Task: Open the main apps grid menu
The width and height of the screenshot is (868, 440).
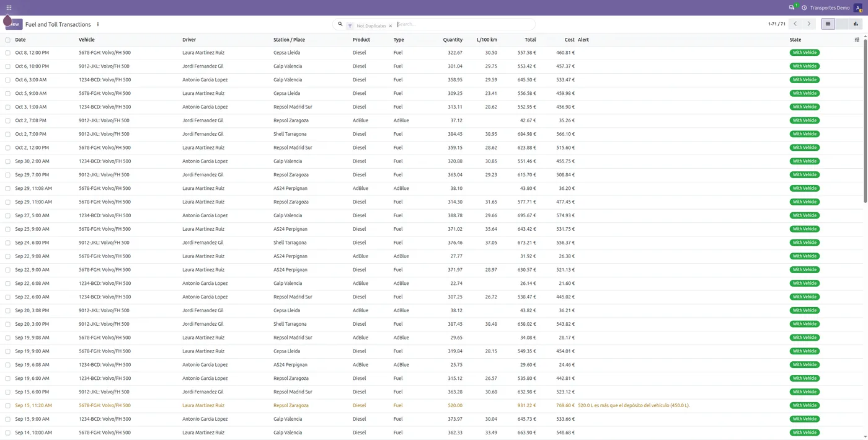Action: coord(9,7)
